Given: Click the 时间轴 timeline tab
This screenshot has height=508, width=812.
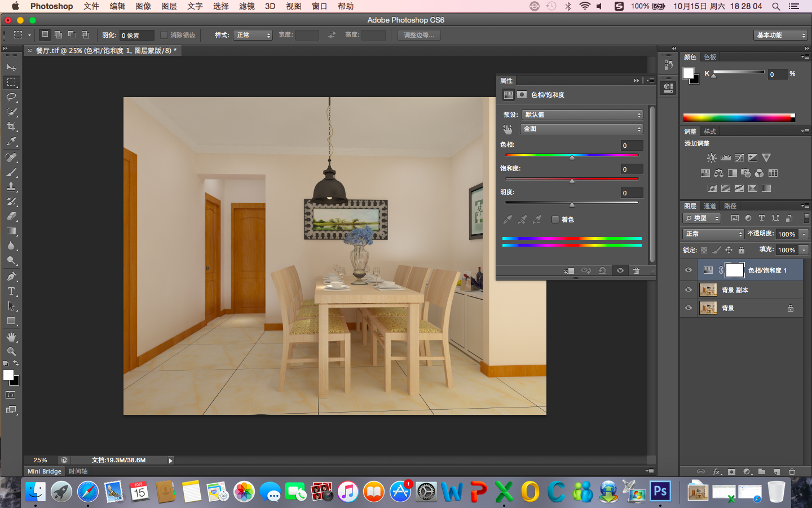Looking at the screenshot, I should (x=78, y=471).
